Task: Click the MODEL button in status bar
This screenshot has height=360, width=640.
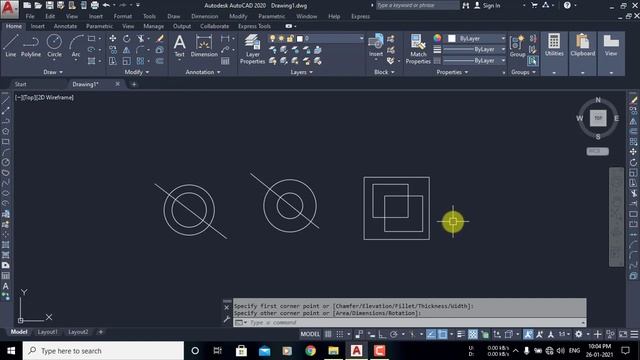Action: click(310, 334)
